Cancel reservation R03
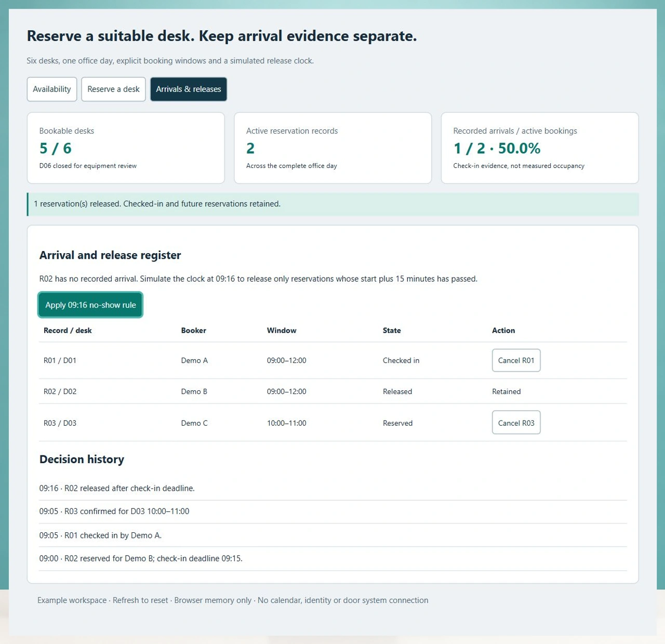665x644 pixels. (x=516, y=423)
